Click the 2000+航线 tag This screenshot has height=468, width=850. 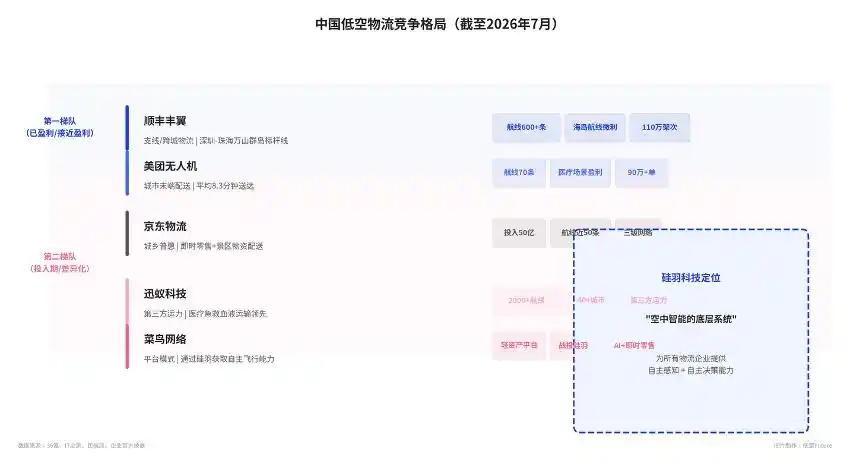[526, 300]
